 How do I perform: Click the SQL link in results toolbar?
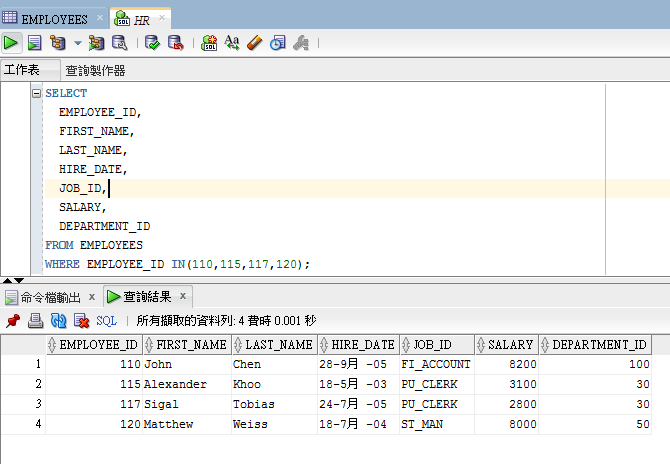coord(106,320)
